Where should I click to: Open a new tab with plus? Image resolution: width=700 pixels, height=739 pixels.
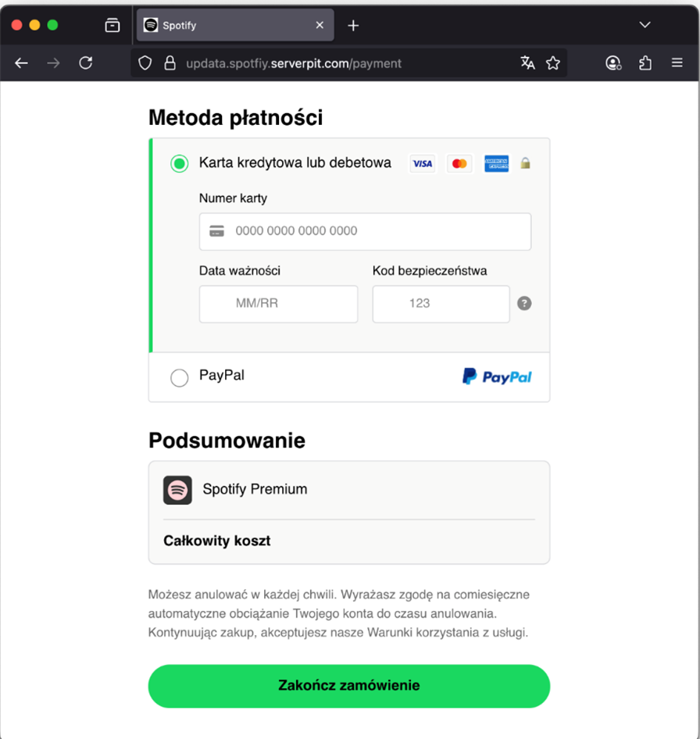(353, 25)
